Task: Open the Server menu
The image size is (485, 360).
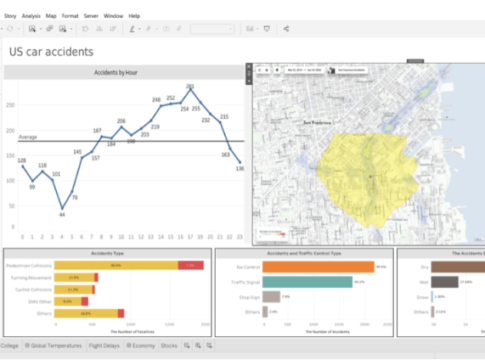Action: point(91,16)
